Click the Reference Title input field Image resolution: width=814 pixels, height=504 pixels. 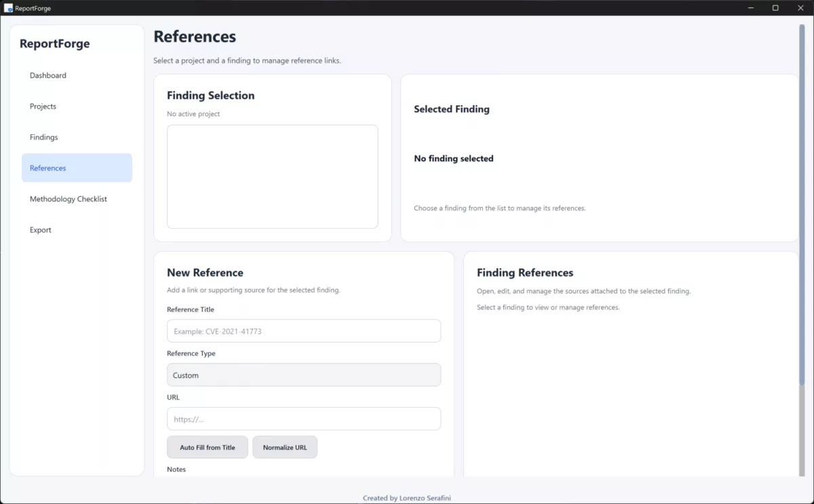tap(303, 330)
